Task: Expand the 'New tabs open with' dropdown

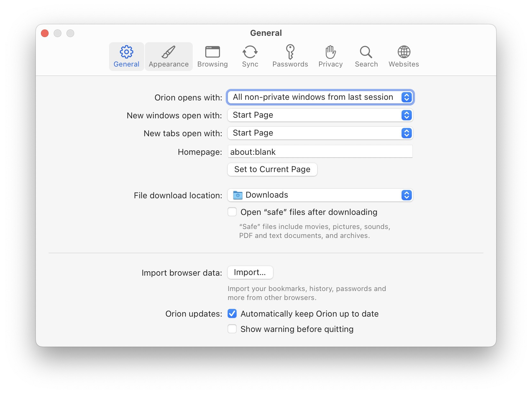Action: [x=320, y=133]
